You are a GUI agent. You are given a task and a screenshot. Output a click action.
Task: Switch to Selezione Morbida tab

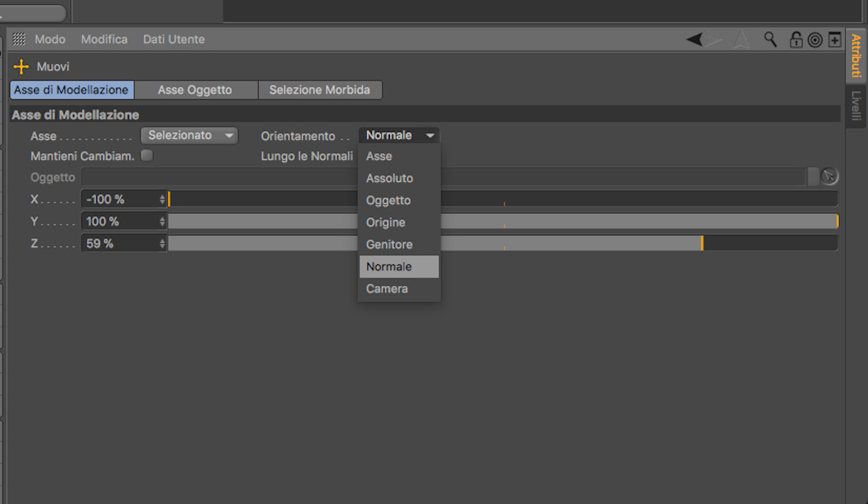pyautogui.click(x=320, y=90)
